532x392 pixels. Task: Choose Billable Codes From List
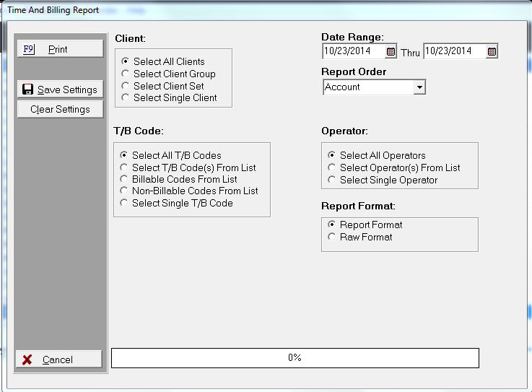tap(124, 179)
